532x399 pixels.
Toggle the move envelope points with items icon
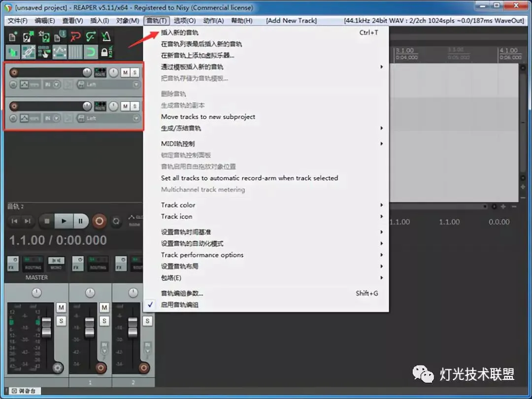point(60,52)
